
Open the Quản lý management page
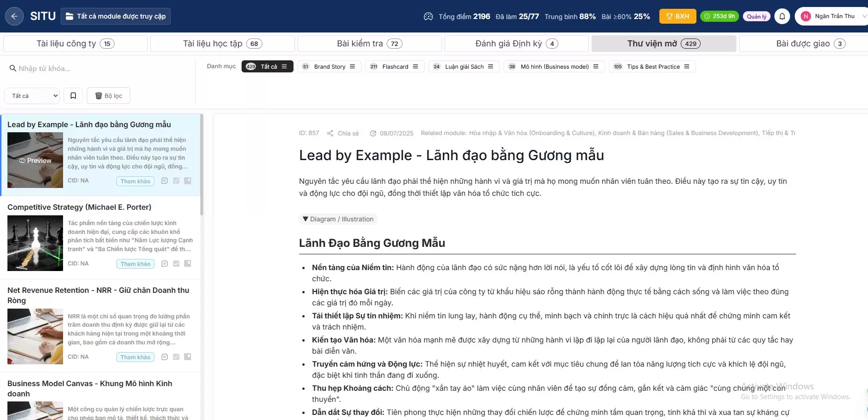click(x=756, y=16)
